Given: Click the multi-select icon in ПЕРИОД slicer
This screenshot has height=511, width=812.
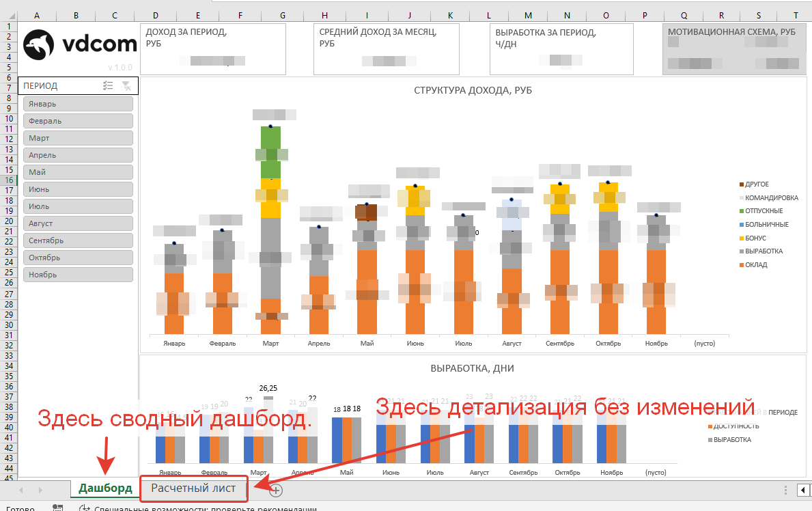Looking at the screenshot, I should point(108,85).
